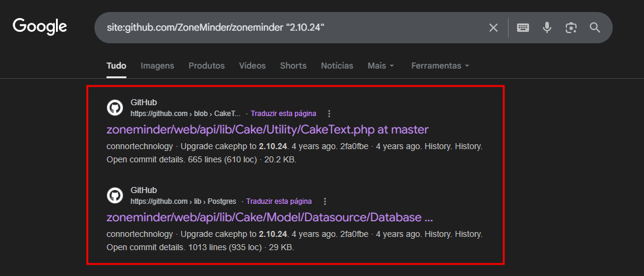
Task: Switch to the Shorts tab
Action: click(x=293, y=66)
